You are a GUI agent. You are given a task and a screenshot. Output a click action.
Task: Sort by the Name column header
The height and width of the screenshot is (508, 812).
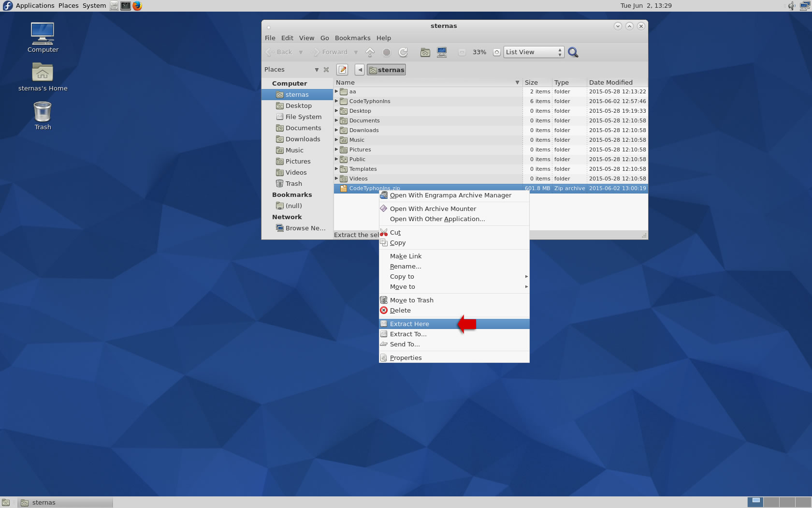(x=428, y=83)
